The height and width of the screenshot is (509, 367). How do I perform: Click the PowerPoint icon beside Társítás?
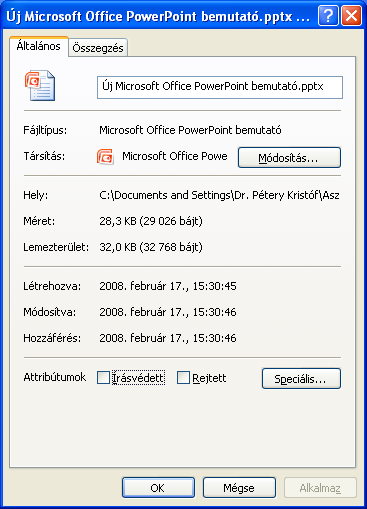tap(105, 157)
